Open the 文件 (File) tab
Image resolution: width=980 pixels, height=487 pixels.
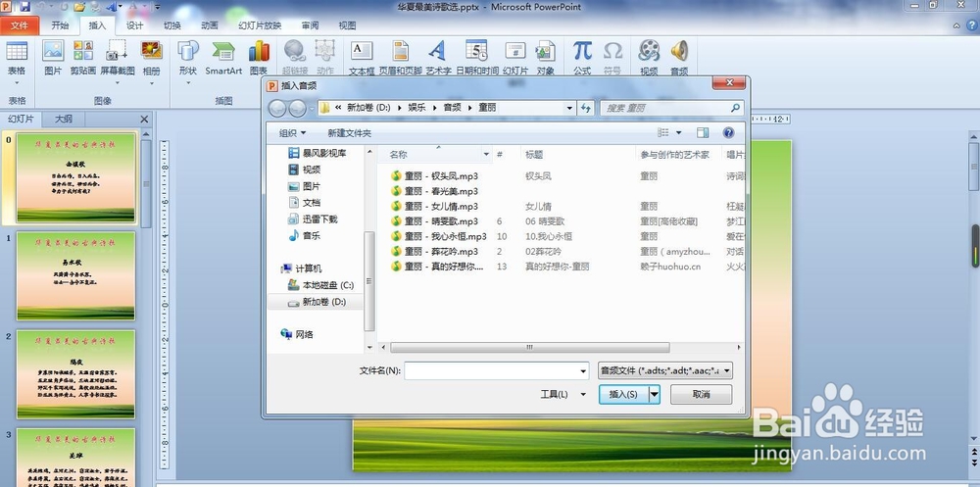20,25
